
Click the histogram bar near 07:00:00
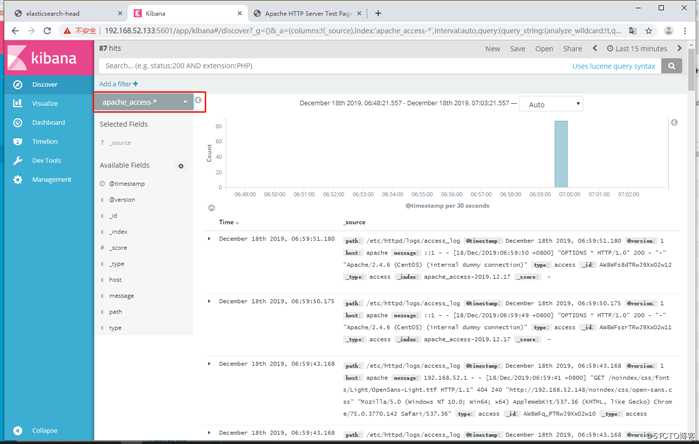[561, 154]
